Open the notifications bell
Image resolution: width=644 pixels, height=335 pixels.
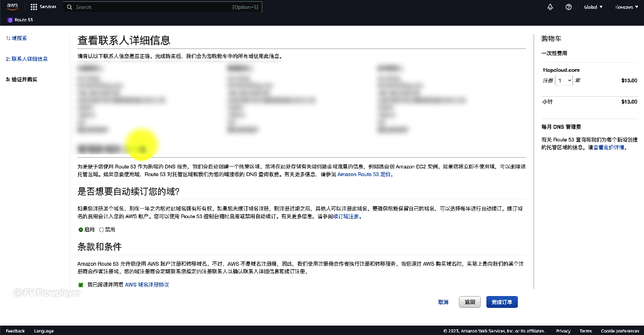tap(550, 7)
